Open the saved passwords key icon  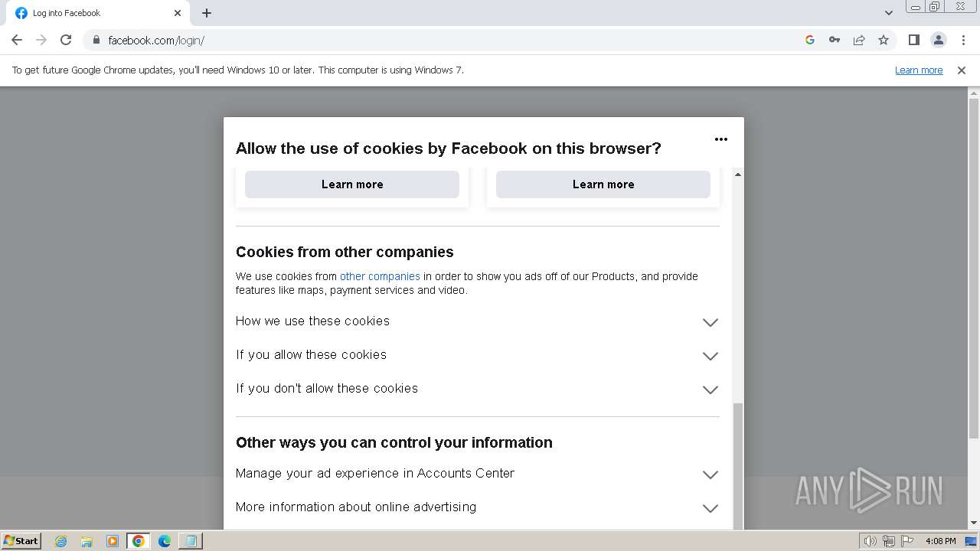coord(835,40)
